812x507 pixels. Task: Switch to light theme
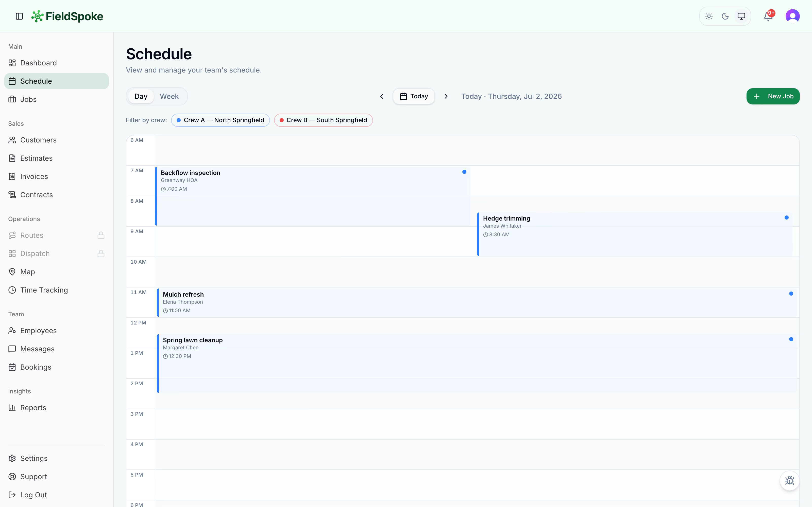(709, 16)
